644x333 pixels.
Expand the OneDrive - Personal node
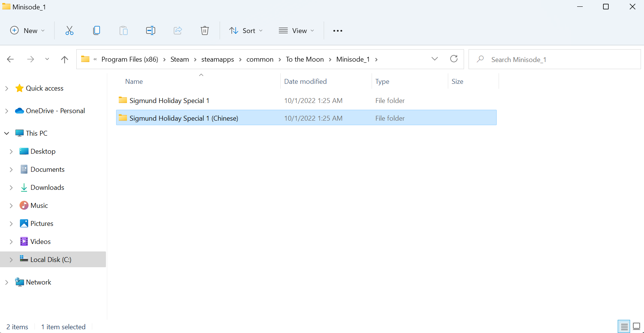tap(7, 111)
